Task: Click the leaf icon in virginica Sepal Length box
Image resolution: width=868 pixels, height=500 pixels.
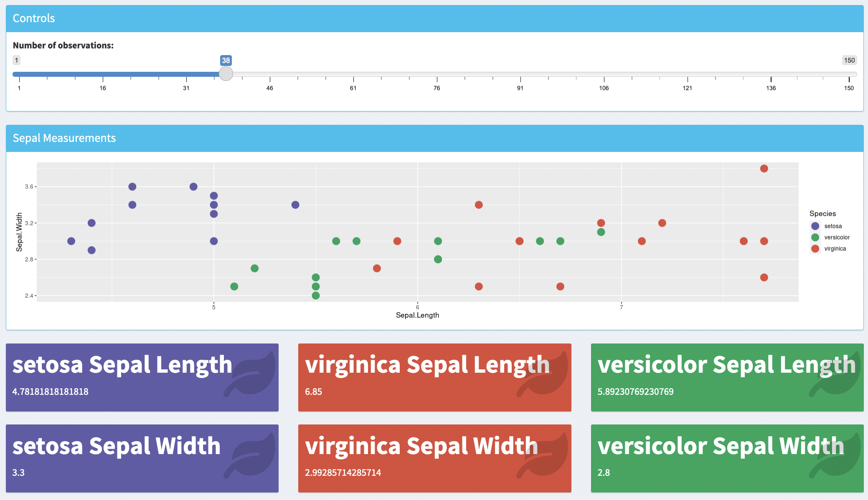Action: [x=543, y=374]
